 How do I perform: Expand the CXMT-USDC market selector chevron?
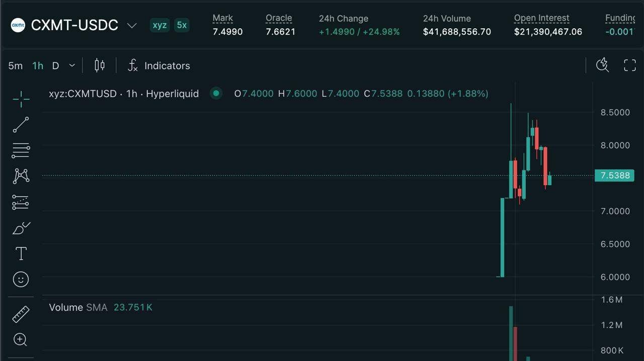click(x=132, y=25)
